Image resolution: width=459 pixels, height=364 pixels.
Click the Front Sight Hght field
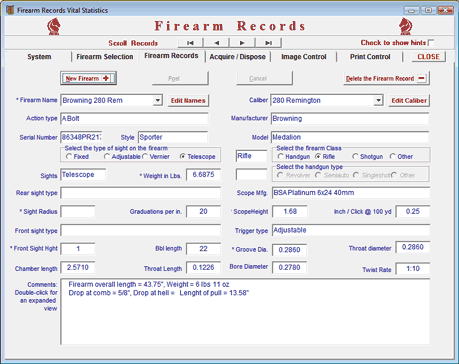78,249
